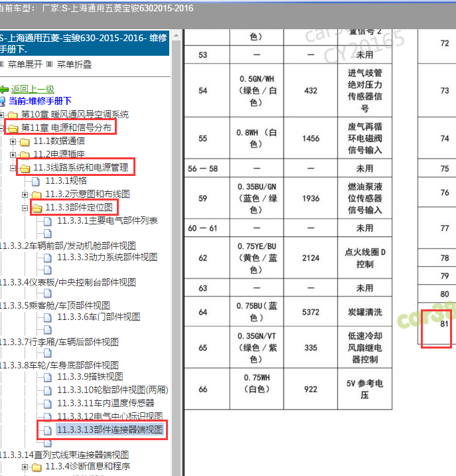The height and width of the screenshot is (476, 456).
Task: Click folder icon of 11.3.4诊断信息和程序
Action: point(37,467)
